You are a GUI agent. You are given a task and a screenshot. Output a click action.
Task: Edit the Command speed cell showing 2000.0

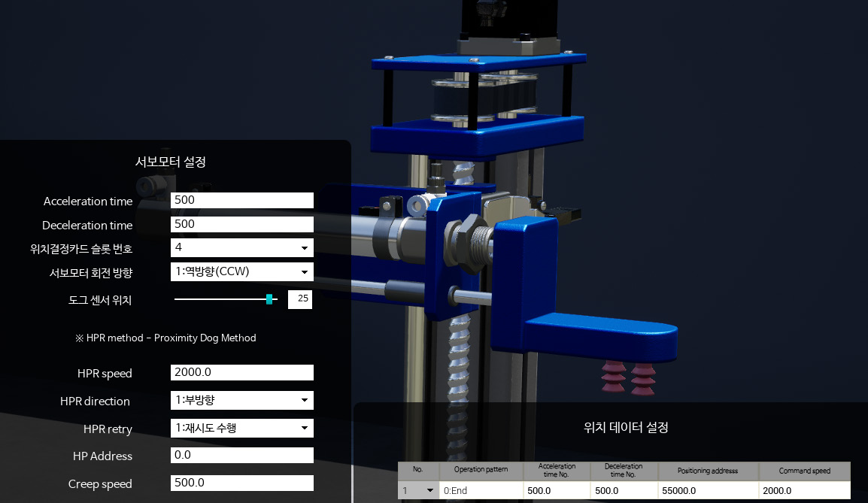(x=805, y=489)
